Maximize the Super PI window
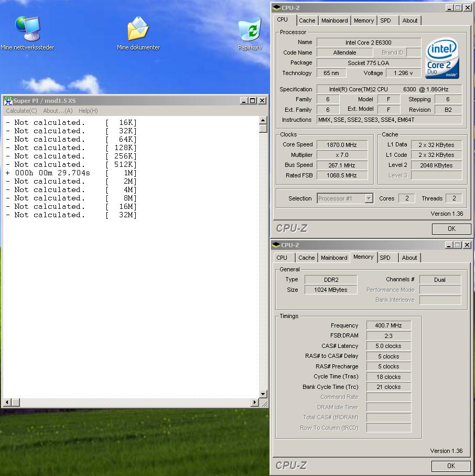Screen dimensions: 475x476 click(x=252, y=100)
